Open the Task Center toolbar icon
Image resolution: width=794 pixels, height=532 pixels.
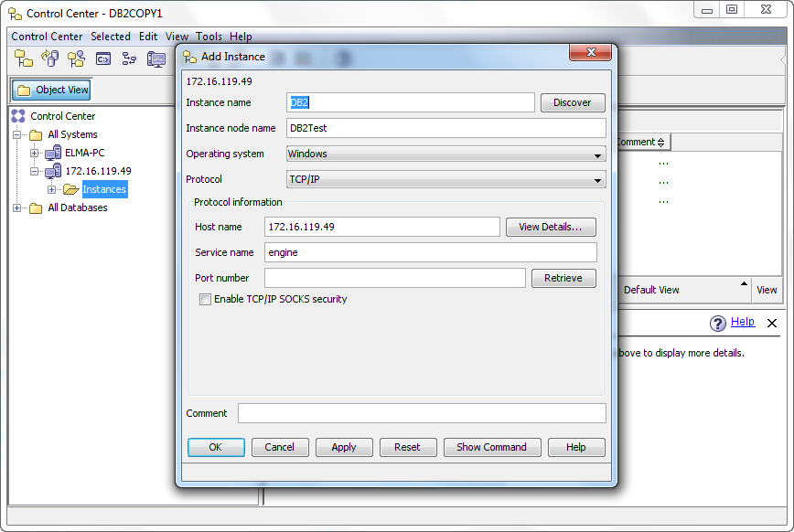129,59
